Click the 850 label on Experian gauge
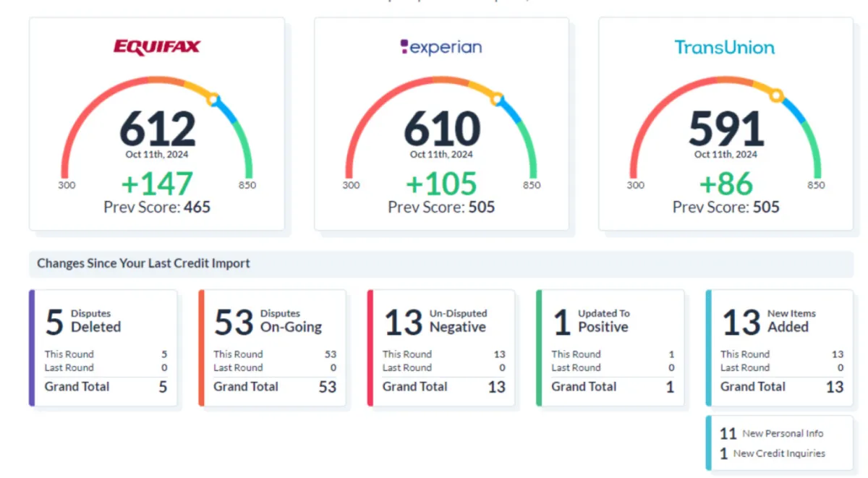Image resolution: width=868 pixels, height=478 pixels. (532, 185)
